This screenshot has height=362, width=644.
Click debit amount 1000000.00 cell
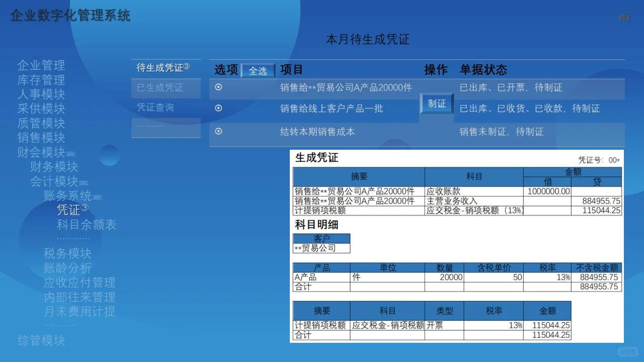click(547, 192)
